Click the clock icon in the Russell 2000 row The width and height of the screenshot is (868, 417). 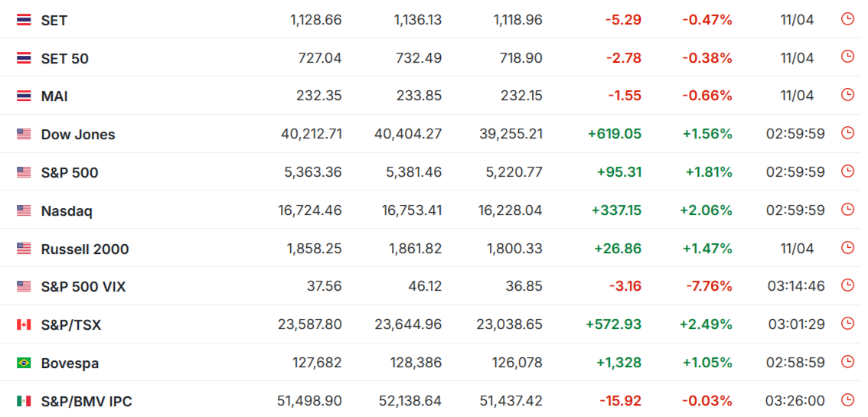(847, 248)
